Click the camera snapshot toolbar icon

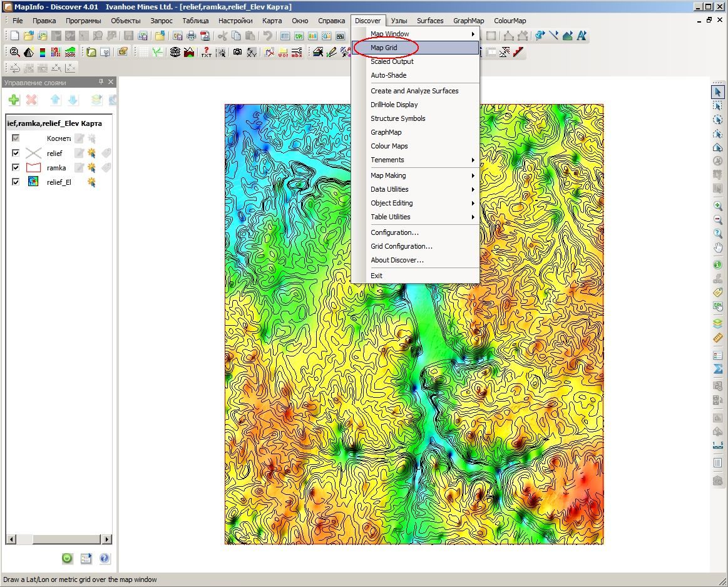click(237, 52)
